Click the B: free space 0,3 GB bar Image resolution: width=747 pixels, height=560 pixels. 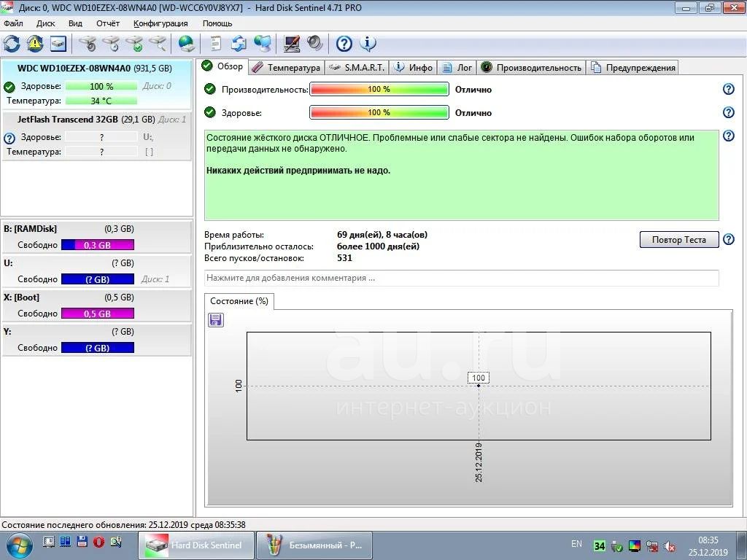(98, 245)
